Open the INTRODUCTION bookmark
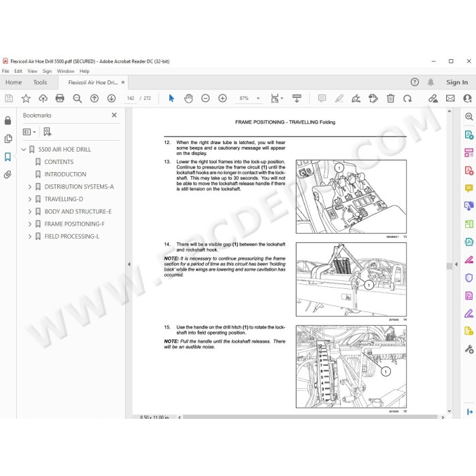This screenshot has width=476, height=476. tap(65, 174)
